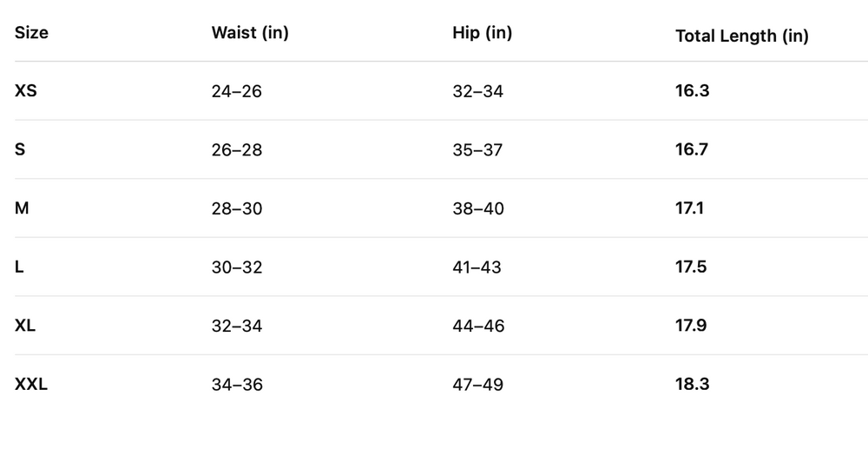Select the M size row label
The image size is (868, 455).
point(22,208)
